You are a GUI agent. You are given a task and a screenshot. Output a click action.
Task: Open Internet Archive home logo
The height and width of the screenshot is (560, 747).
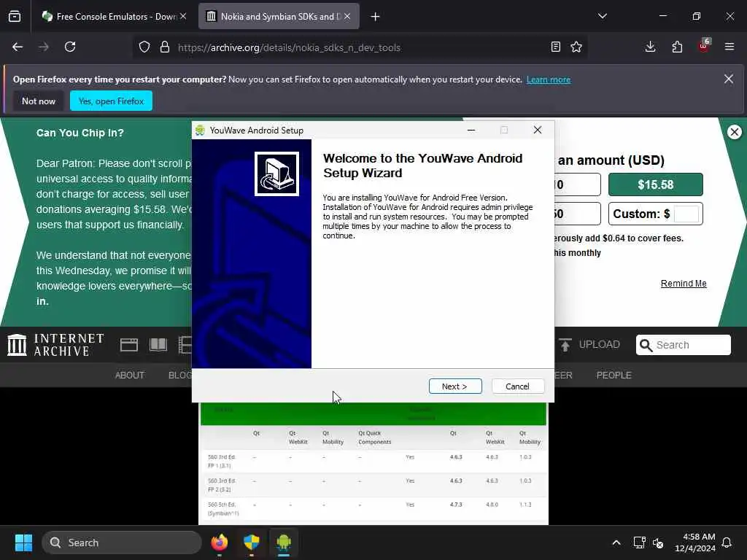pos(55,345)
